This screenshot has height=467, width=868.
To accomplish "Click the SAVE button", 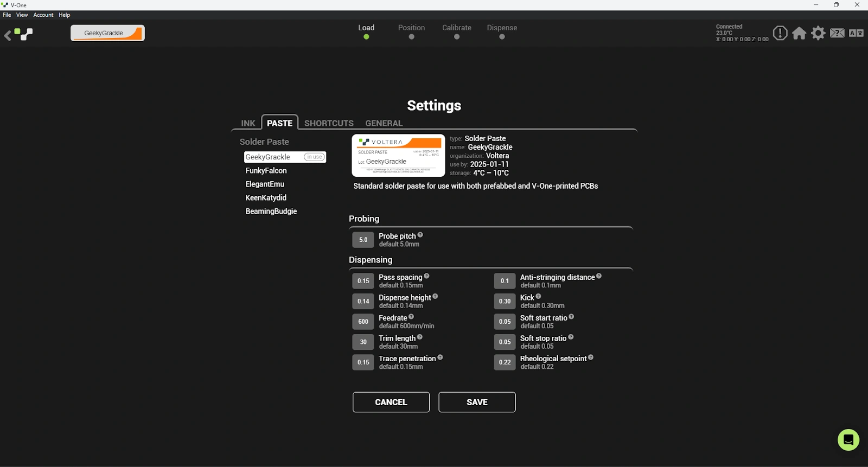I will point(477,402).
